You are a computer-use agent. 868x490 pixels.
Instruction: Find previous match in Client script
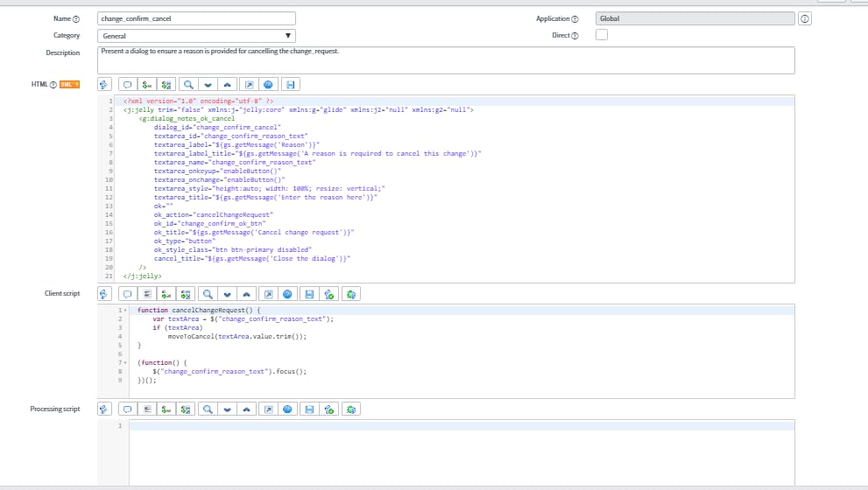(246, 294)
